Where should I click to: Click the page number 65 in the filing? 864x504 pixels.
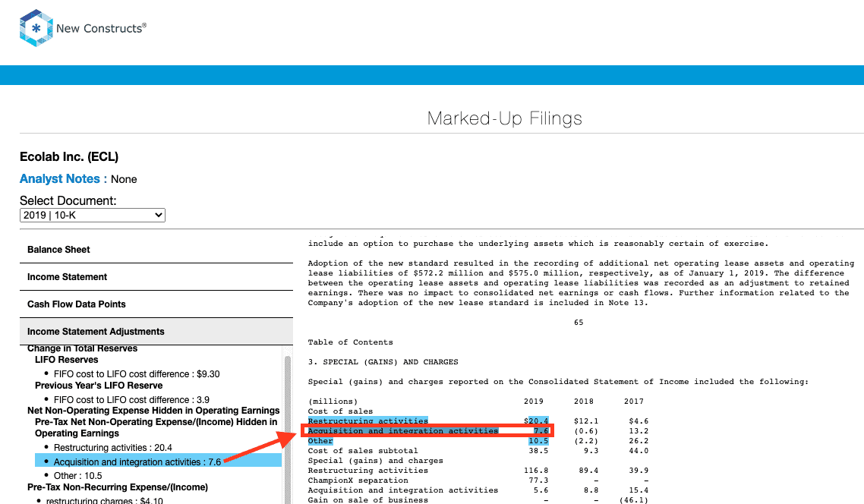[x=579, y=323]
